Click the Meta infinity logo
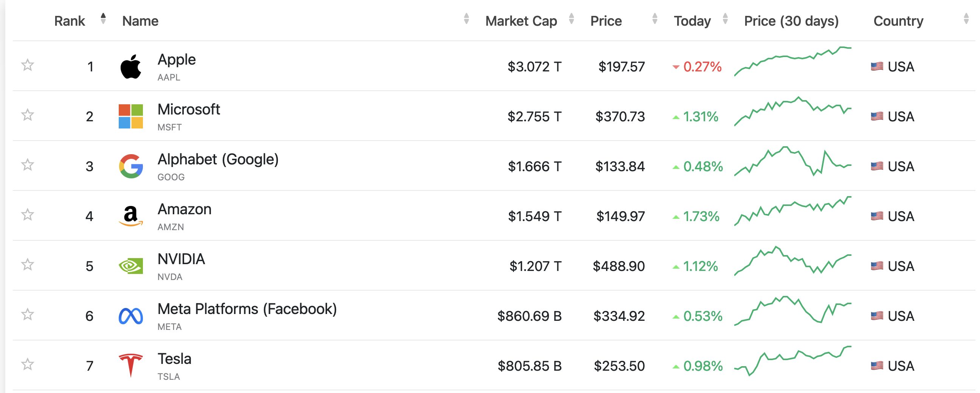 [x=130, y=316]
